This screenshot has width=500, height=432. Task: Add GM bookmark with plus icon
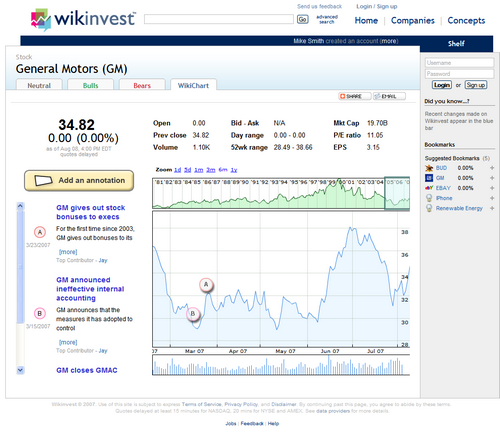coord(492,178)
